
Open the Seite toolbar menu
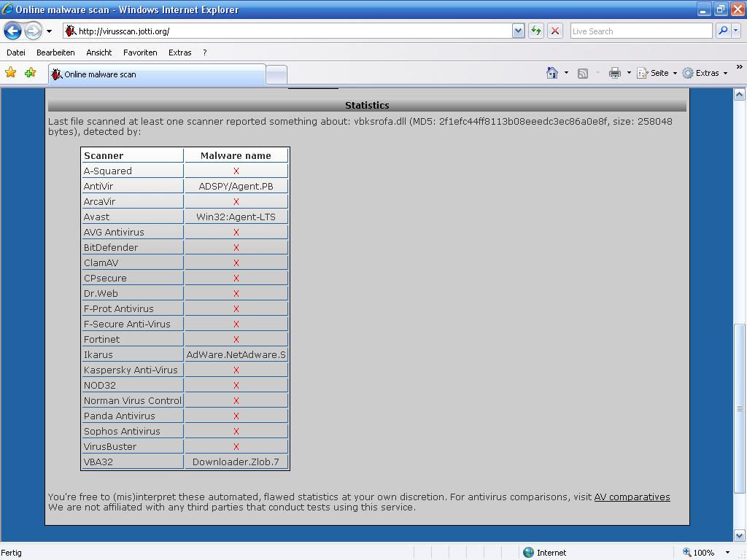coord(657,73)
